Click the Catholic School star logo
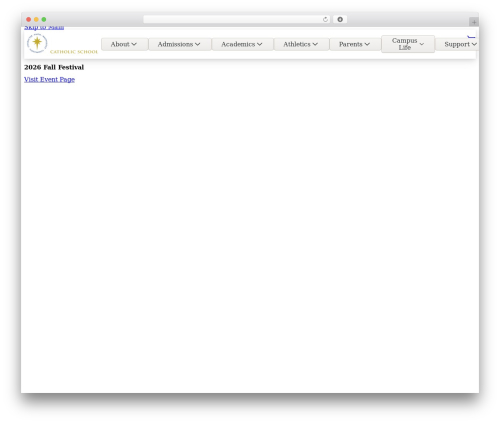The height and width of the screenshot is (423, 500). (x=62, y=44)
